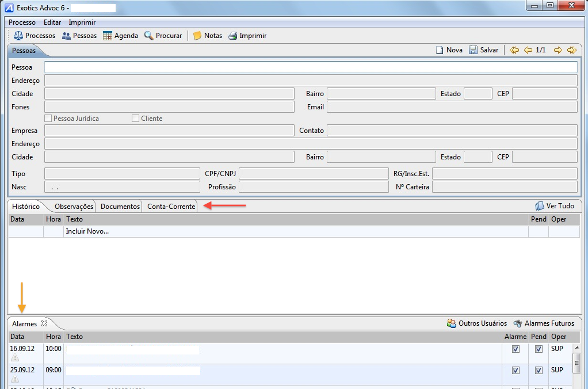Open the Processos scales icon

[x=18, y=36]
